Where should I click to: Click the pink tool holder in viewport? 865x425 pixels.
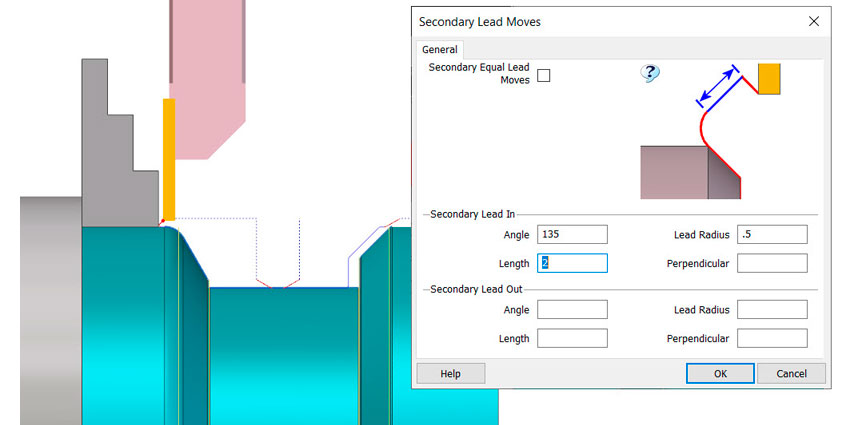[x=207, y=70]
